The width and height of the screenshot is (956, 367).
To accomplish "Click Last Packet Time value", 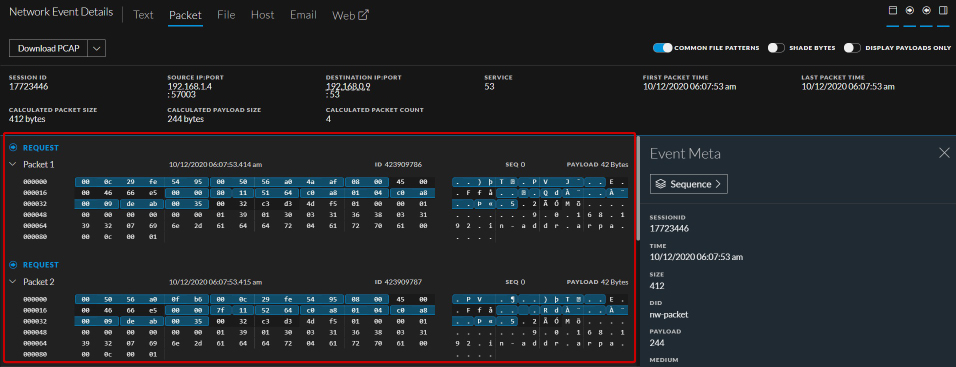I will 848,87.
